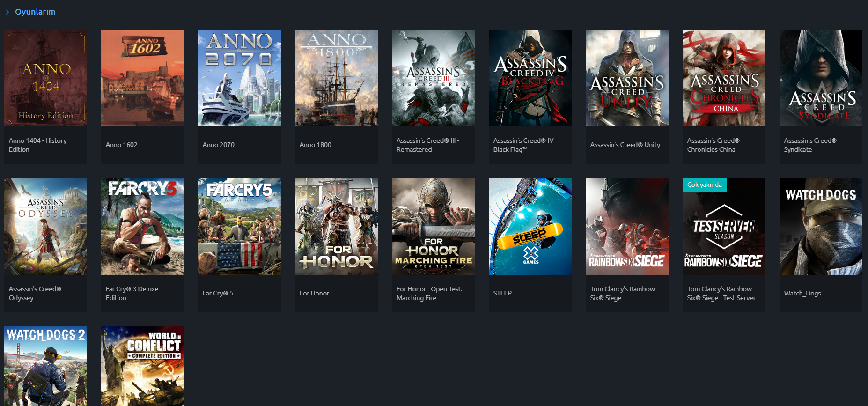Click the 'Anno 2070' title text
868x406 pixels.
coord(218,145)
